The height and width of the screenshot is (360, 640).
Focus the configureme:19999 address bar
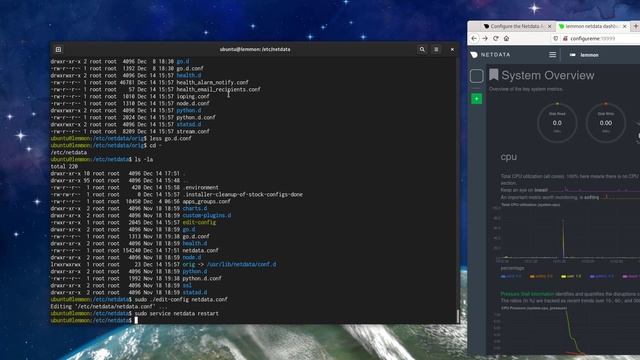(x=595, y=38)
